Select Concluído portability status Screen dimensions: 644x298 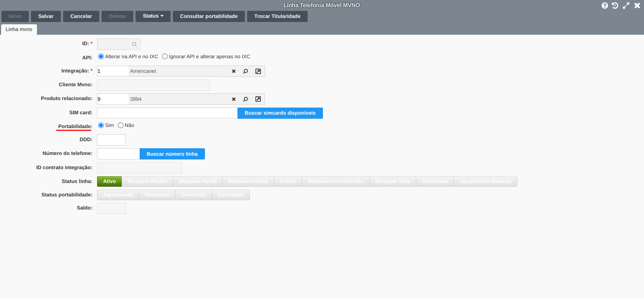point(193,195)
